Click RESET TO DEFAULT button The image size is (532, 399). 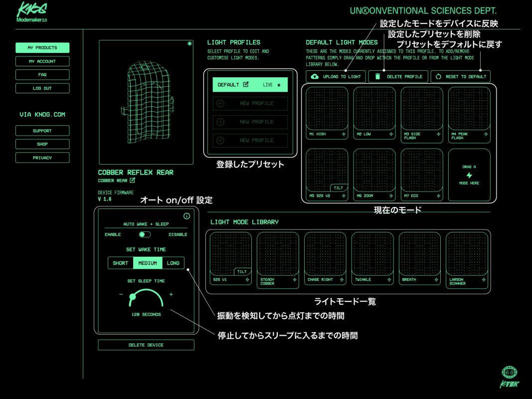(x=460, y=76)
